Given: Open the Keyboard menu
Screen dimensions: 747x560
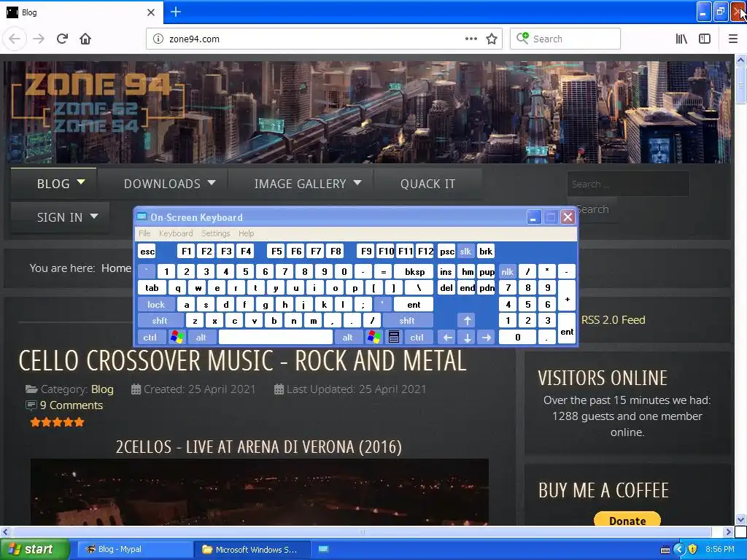Looking at the screenshot, I should click(176, 233).
